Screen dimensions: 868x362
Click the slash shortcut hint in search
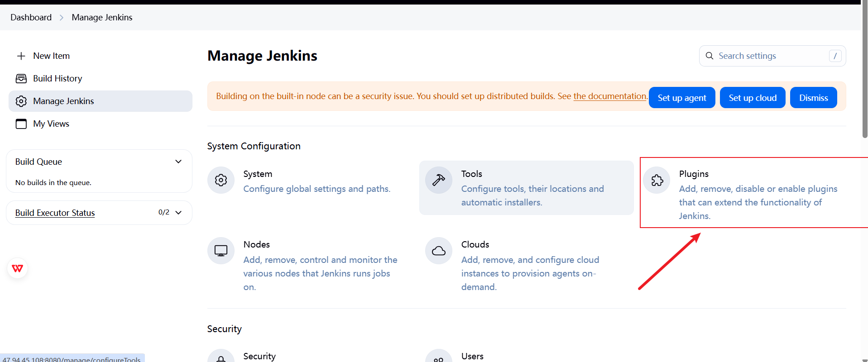(x=835, y=56)
